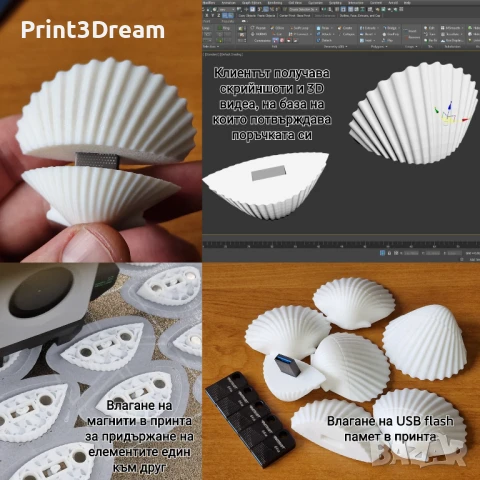Select the Cut tool
The height and width of the screenshot is (480, 480).
click(x=277, y=34)
